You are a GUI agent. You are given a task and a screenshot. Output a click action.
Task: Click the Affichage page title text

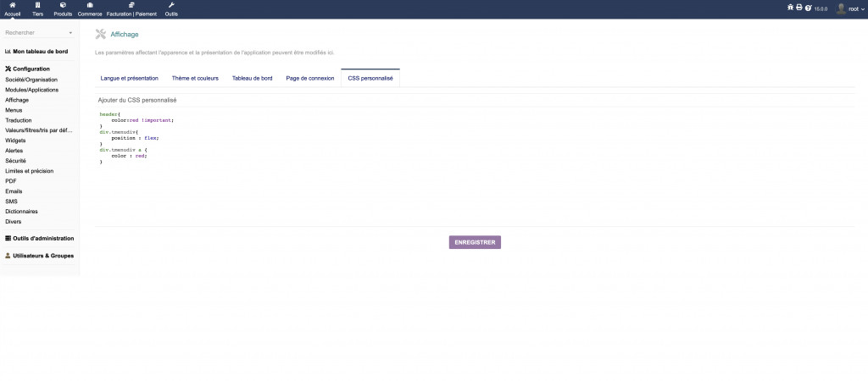125,34
